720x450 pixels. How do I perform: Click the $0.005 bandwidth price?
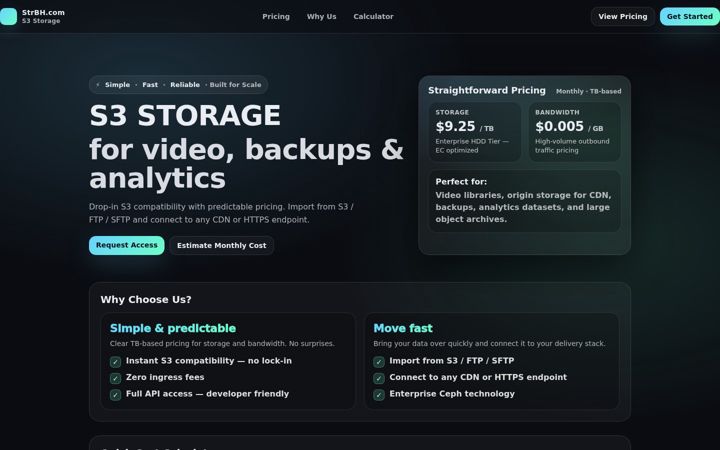tap(559, 126)
